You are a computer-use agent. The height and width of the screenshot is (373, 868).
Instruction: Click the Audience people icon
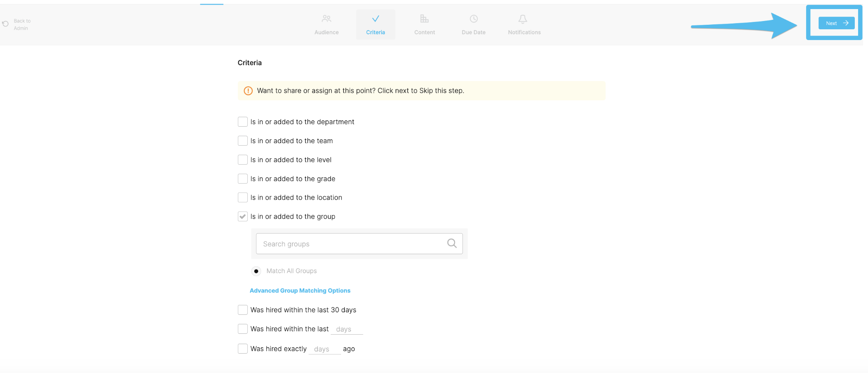326,19
